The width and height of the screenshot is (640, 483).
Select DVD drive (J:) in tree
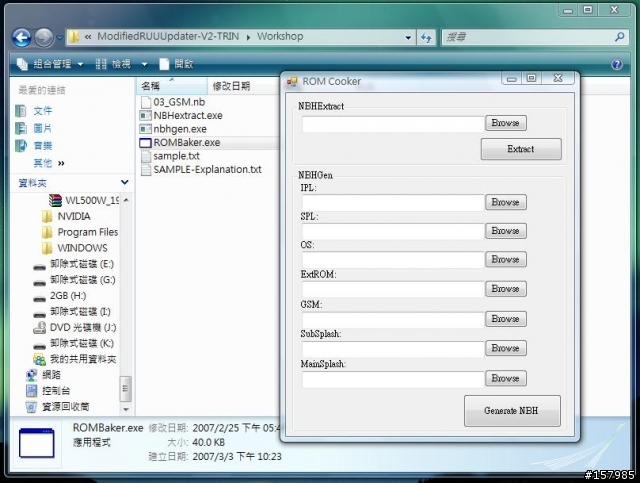75,327
